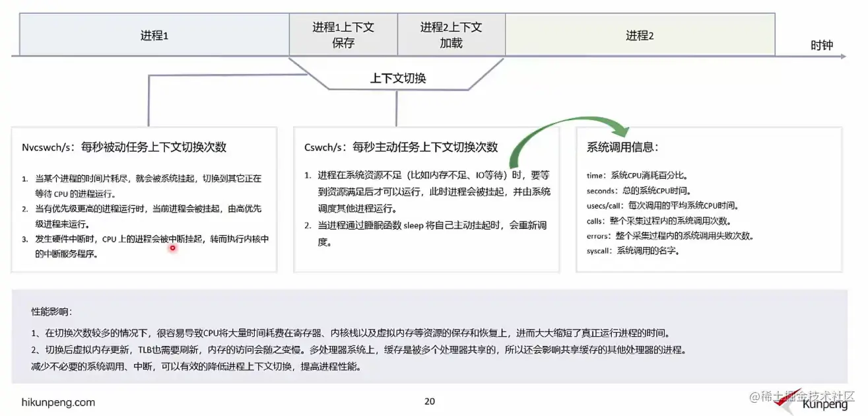Select the 进程2上下文加载 block
This screenshot has height=416, width=868.
[451, 35]
